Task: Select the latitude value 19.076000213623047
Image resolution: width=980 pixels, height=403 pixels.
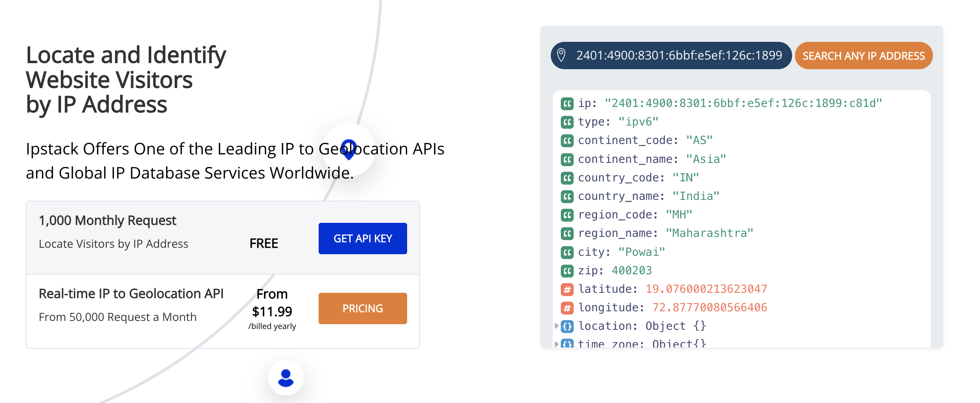Action: coord(706,289)
